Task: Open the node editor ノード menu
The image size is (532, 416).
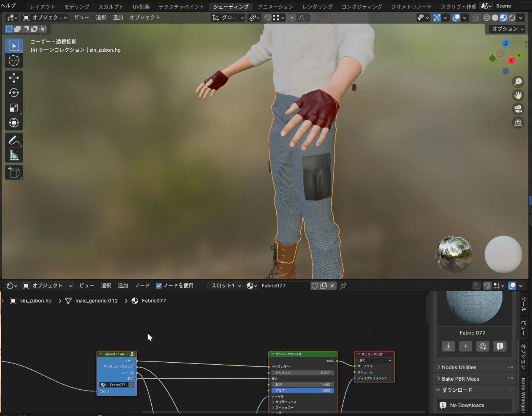Action: [x=142, y=286]
